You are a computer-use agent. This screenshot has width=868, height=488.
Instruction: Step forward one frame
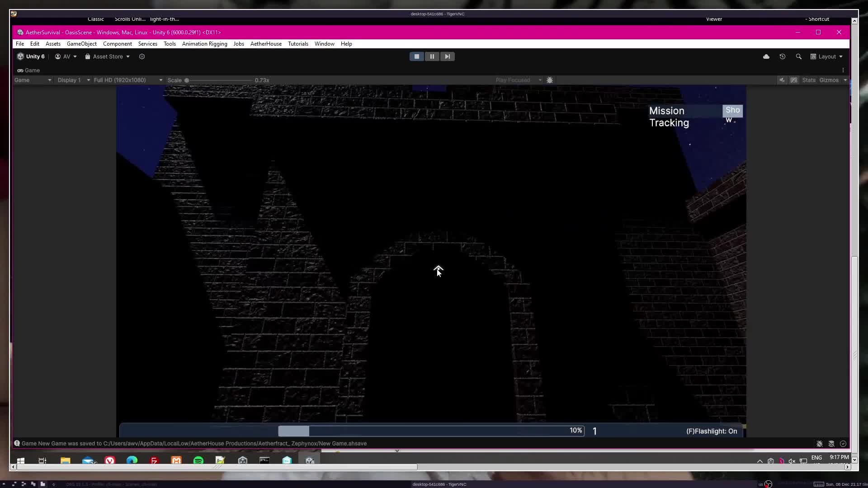(x=447, y=56)
